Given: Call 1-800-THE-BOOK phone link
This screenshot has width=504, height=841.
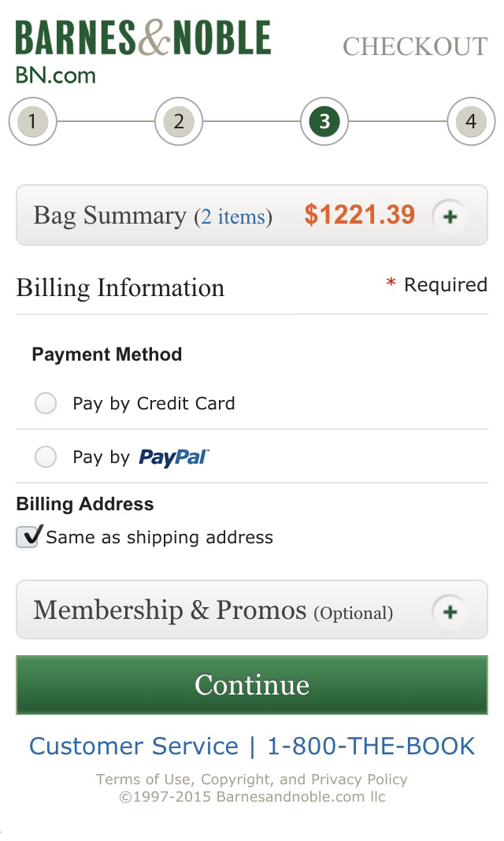Looking at the screenshot, I should coord(371,746).
